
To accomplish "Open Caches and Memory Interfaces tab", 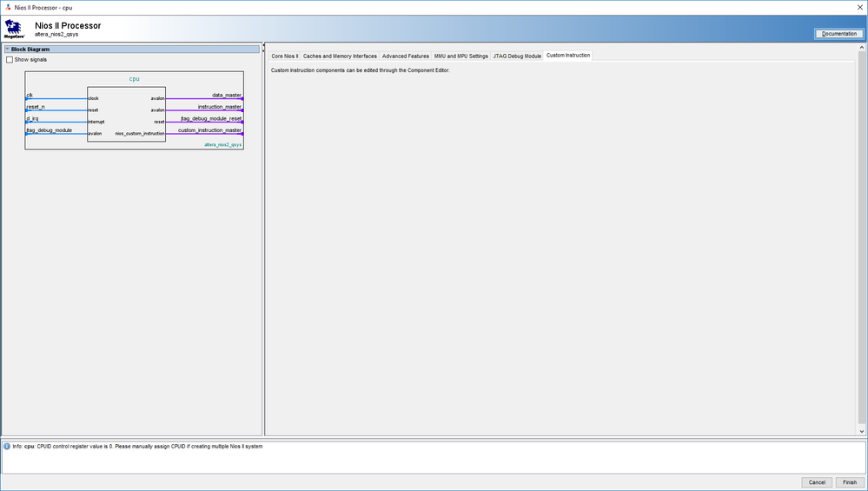I will 340,56.
